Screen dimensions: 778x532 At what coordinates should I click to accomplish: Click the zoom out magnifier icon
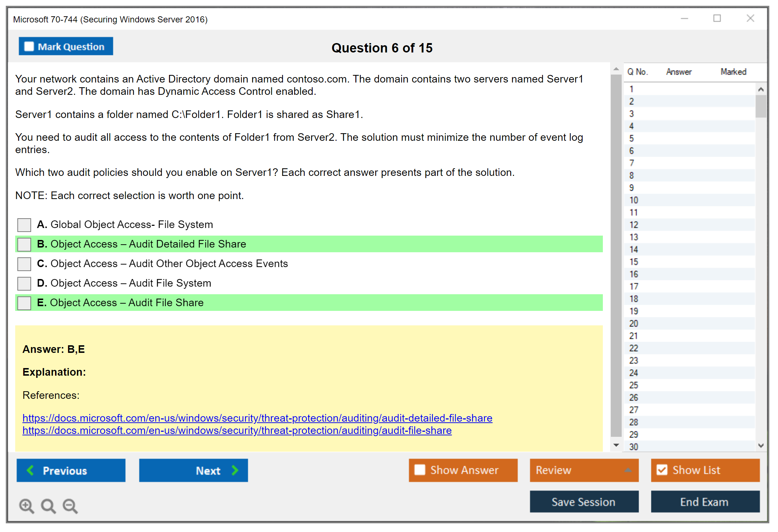point(70,506)
